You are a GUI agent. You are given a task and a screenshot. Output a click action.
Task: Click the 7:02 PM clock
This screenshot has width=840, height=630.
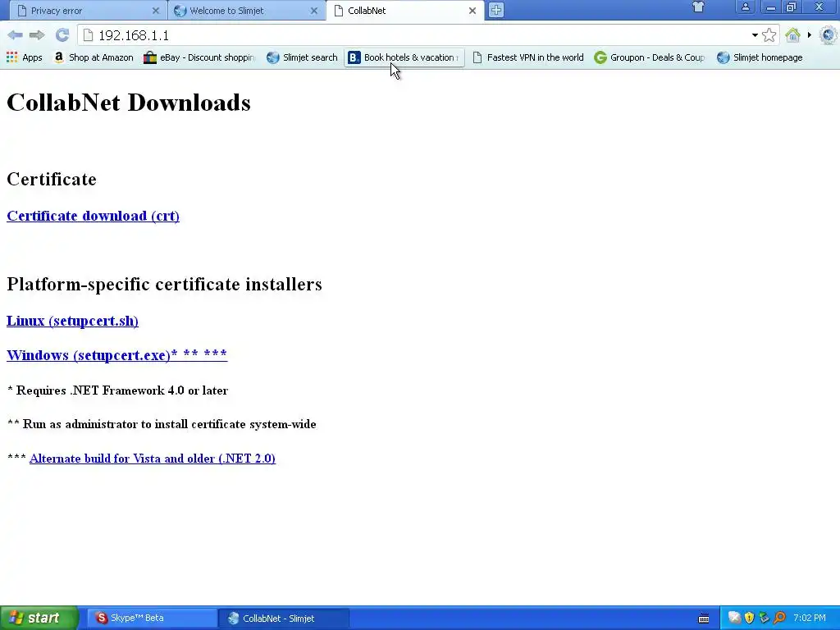pos(809,619)
